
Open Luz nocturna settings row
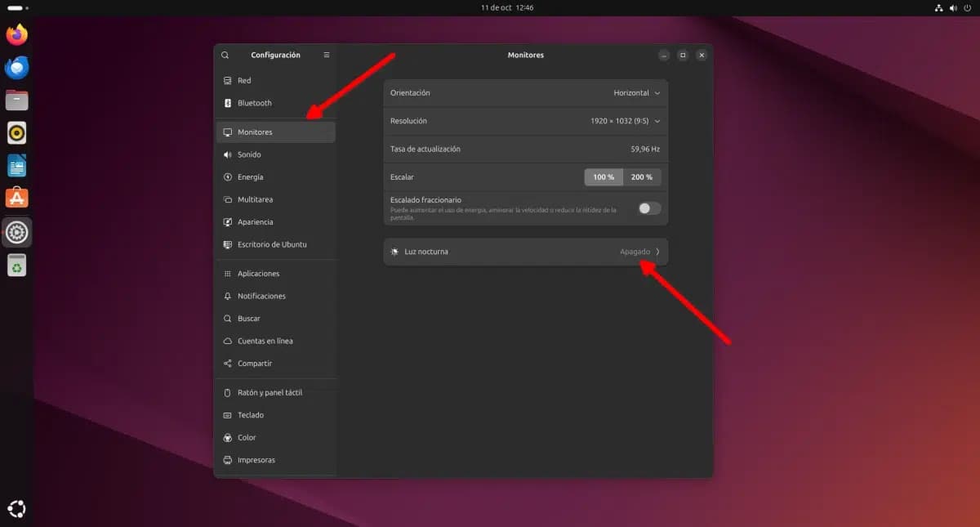pos(525,252)
